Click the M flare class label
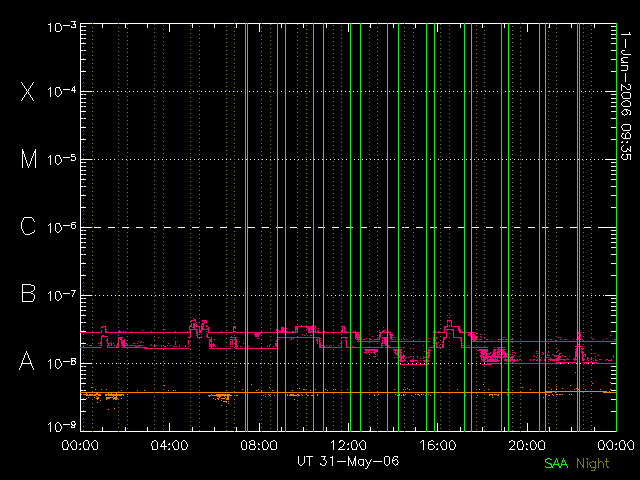 pos(29,159)
